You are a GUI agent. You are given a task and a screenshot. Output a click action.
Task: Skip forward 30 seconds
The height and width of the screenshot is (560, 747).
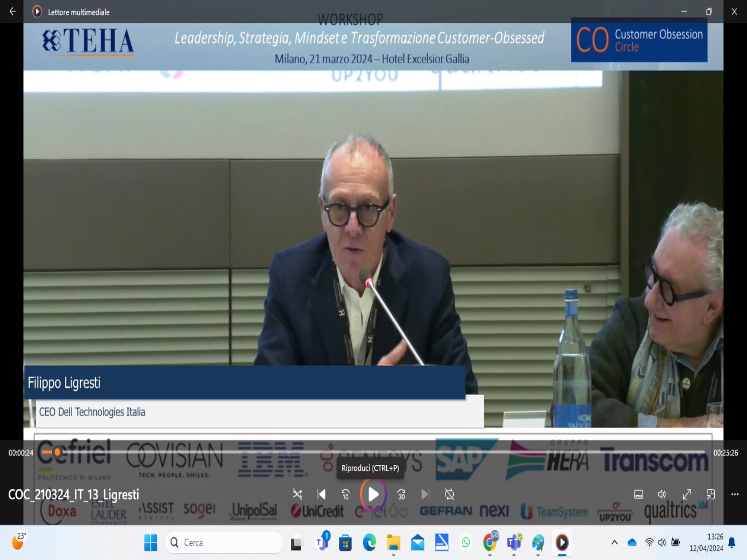[x=401, y=494]
